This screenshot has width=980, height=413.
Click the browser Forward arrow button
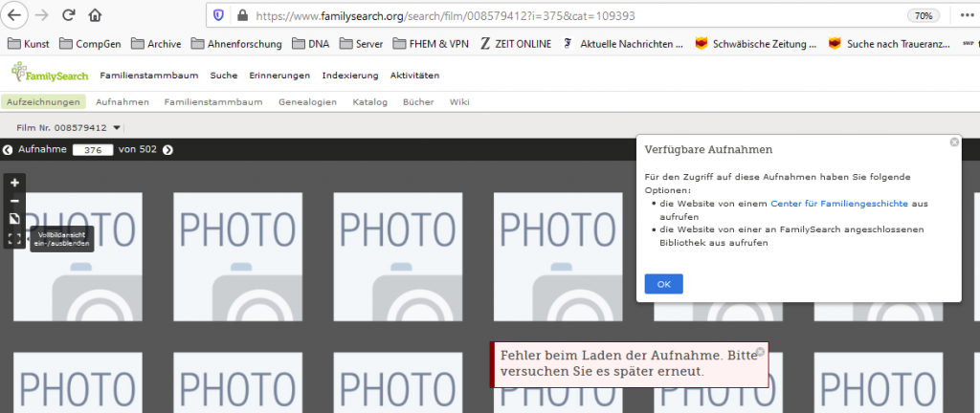[42, 15]
